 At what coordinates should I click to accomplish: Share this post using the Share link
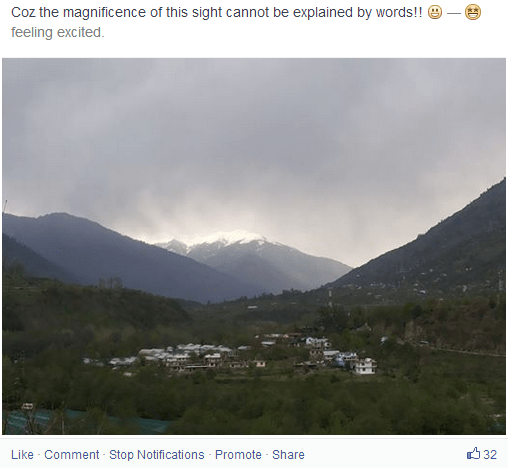[288, 455]
